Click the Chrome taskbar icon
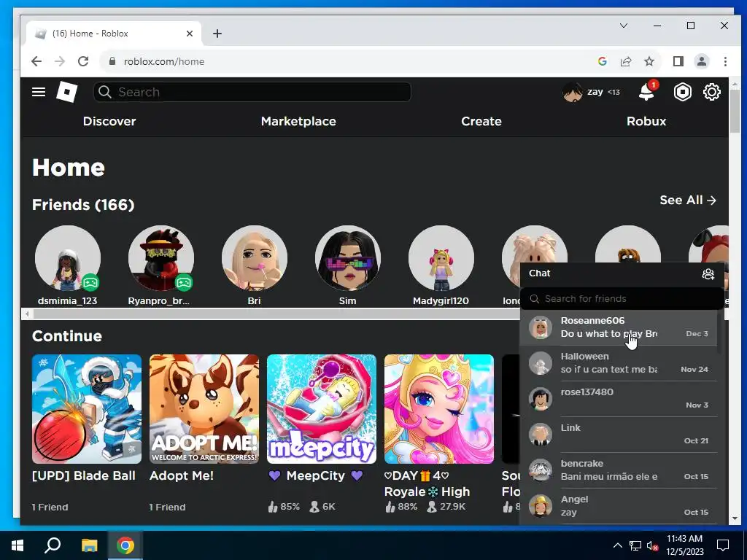This screenshot has width=747, height=560. tap(125, 545)
